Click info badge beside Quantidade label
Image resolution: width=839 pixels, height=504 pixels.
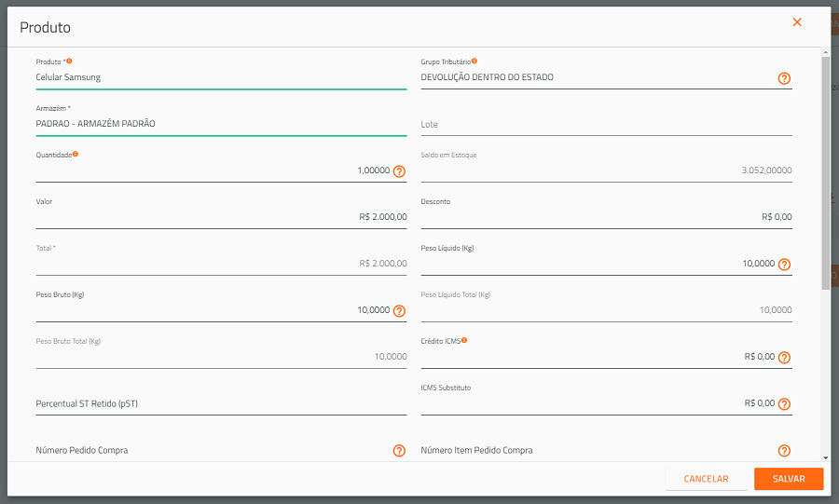(76, 154)
